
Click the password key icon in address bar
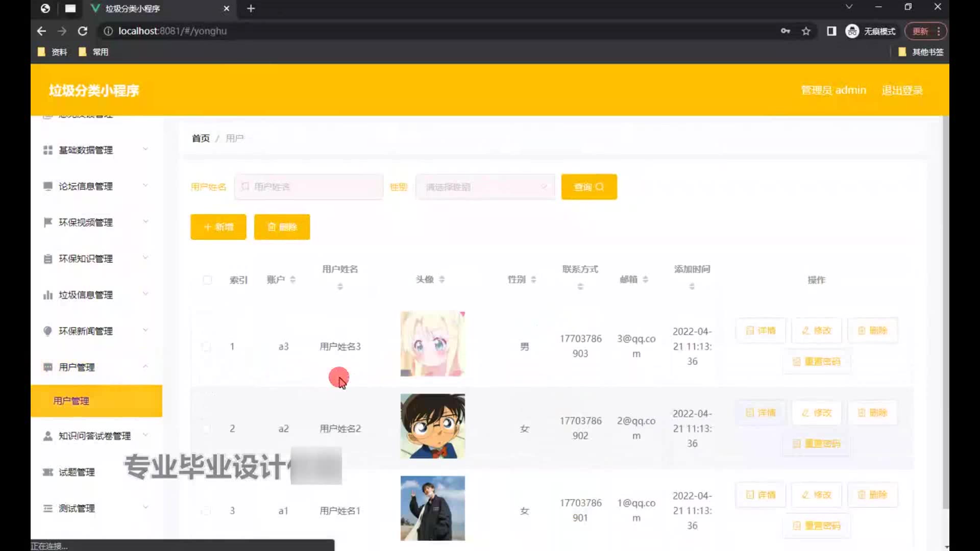(x=786, y=31)
